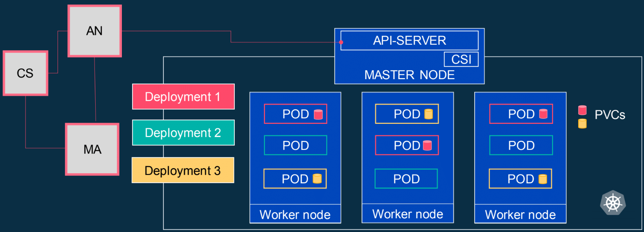Select teal-bordered POD in middle worker node

(x=406, y=179)
